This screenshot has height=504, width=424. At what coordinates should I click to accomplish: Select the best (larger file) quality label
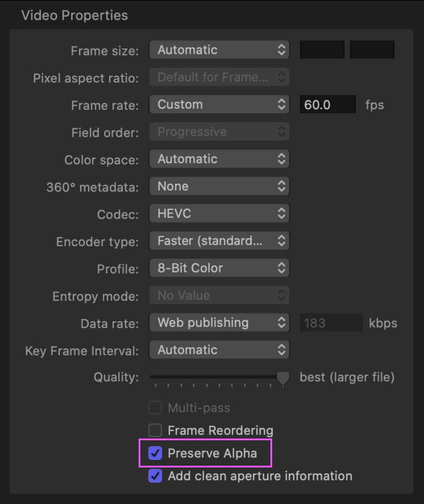click(x=346, y=377)
